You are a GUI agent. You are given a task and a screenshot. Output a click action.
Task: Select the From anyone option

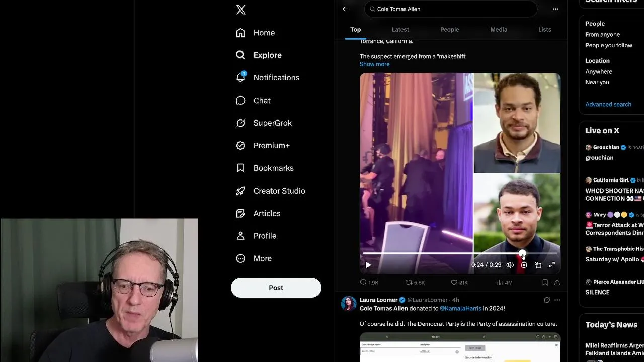pyautogui.click(x=602, y=35)
